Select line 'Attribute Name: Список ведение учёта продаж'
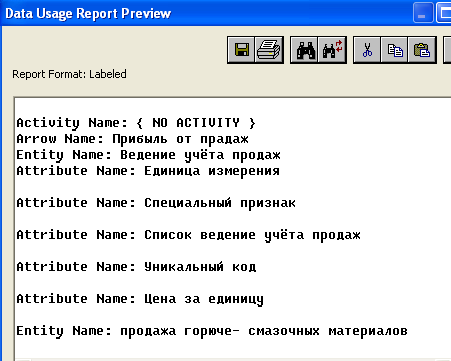This screenshot has width=451, height=361. pos(188,235)
